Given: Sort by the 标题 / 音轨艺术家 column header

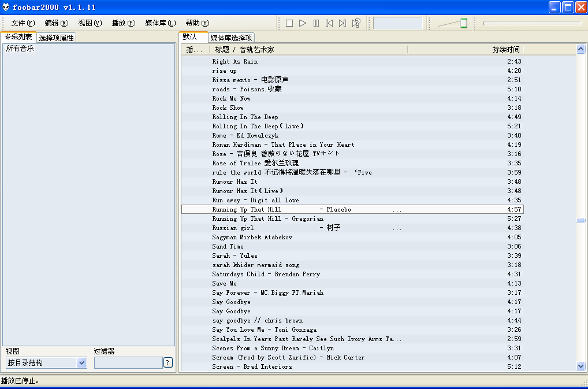Looking at the screenshot, I should (308, 50).
